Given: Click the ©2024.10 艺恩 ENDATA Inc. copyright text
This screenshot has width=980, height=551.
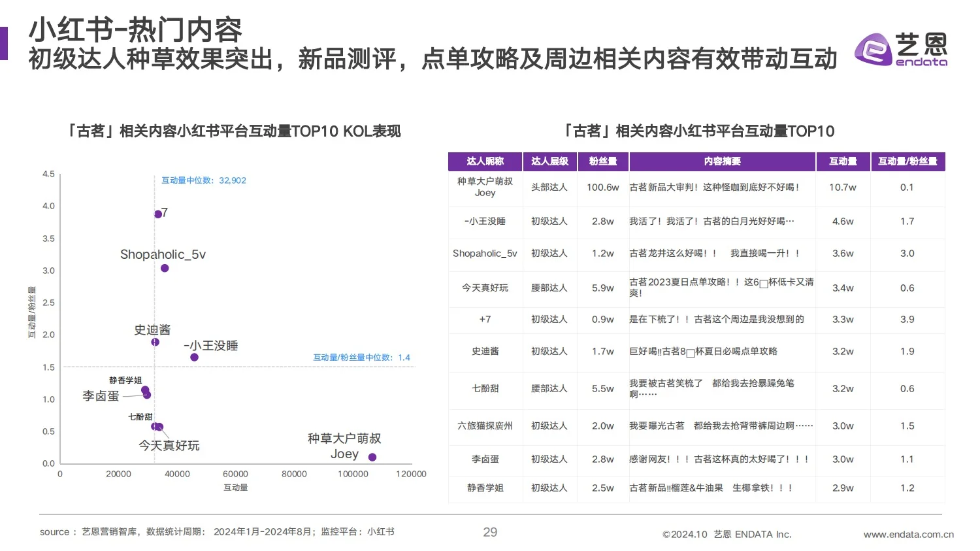Looking at the screenshot, I should [727, 535].
